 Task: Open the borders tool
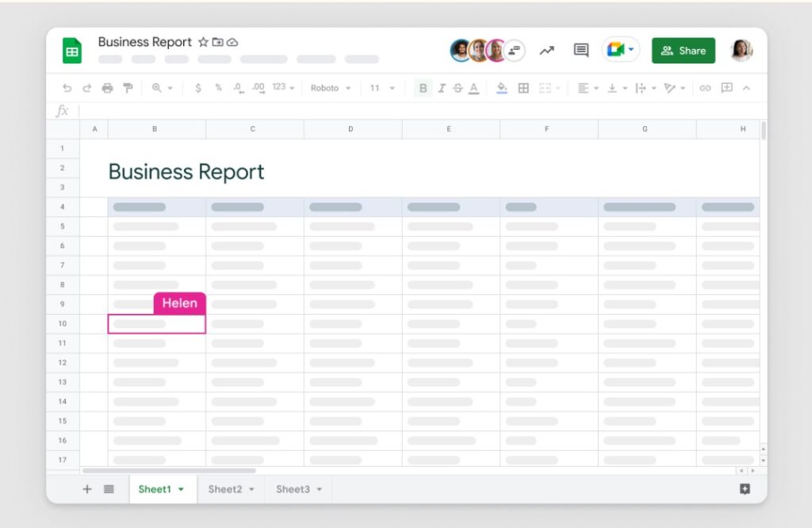click(x=523, y=88)
